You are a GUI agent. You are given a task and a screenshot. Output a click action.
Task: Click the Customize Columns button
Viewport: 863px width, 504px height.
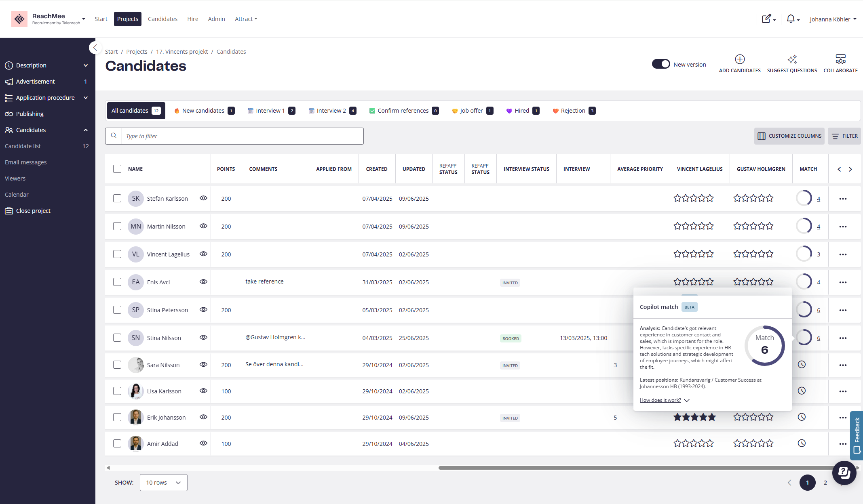pos(789,136)
